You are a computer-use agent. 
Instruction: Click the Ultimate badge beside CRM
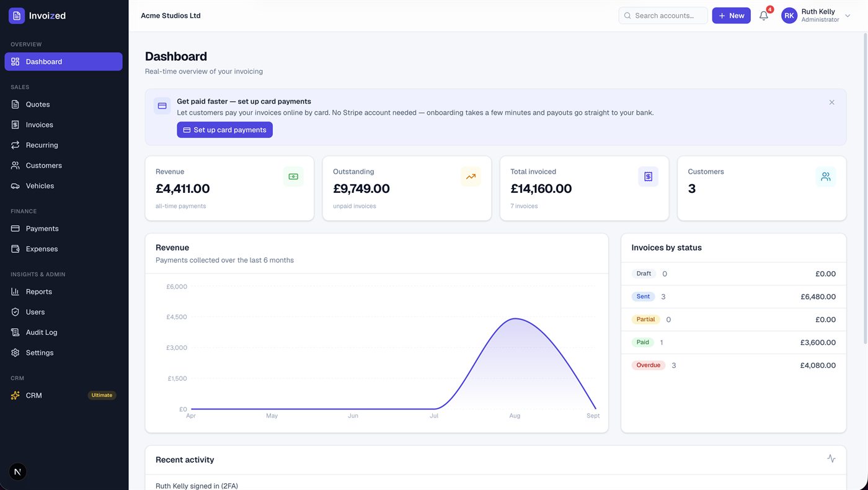102,395
